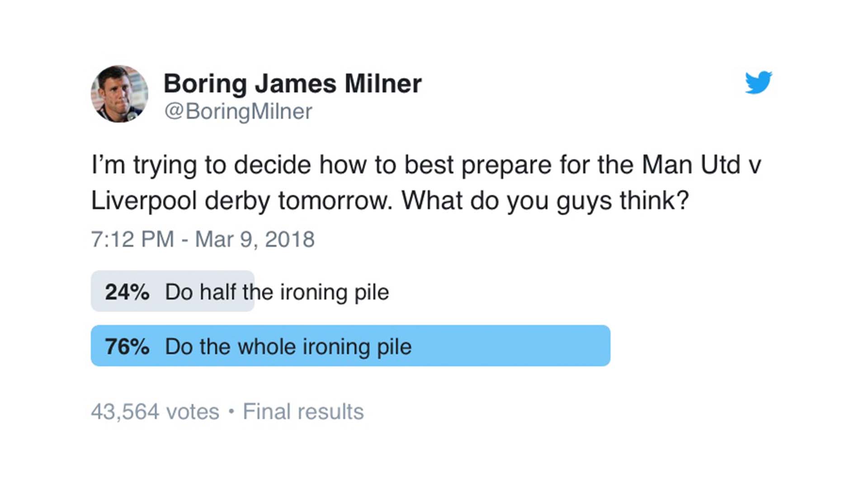The height and width of the screenshot is (488, 868).
Task: Click the 7:12 PM Mar 9, 2018 timestamp
Action: point(203,239)
